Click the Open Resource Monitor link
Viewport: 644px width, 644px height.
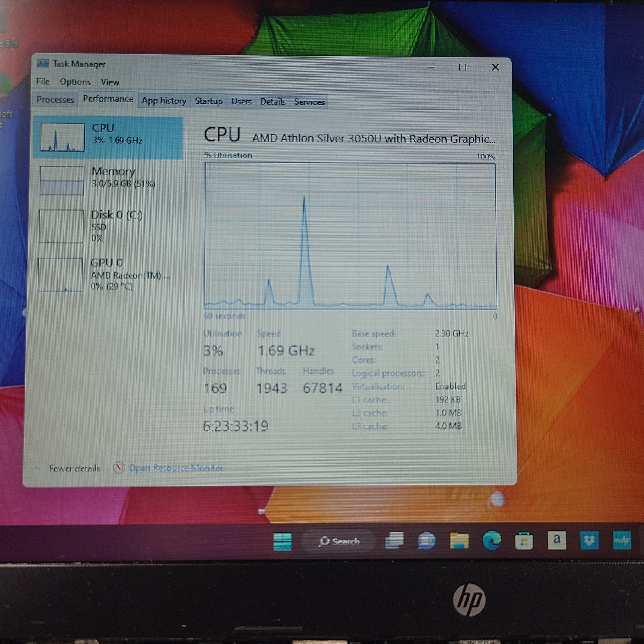tap(176, 468)
